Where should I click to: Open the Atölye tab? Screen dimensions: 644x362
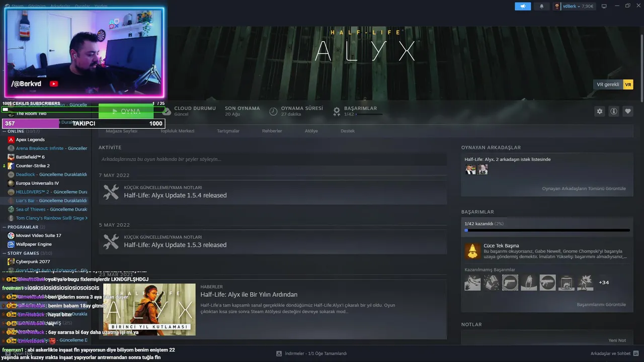[x=311, y=131]
